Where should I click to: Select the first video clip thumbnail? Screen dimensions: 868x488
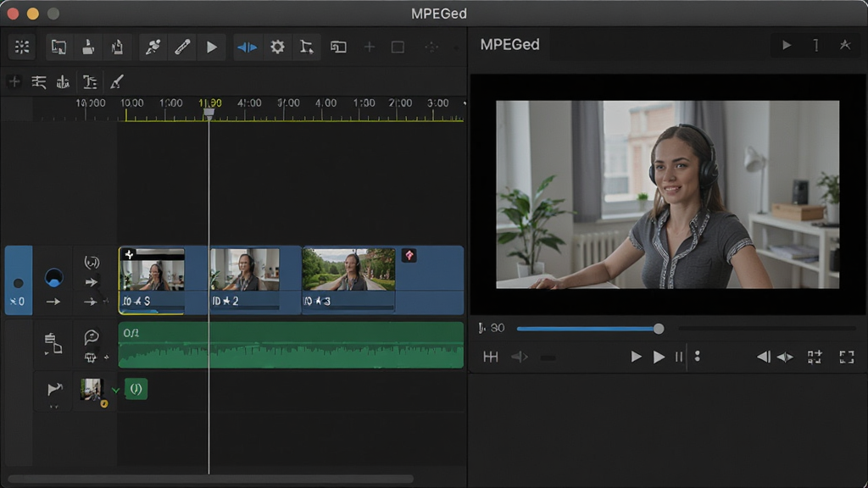coord(153,270)
